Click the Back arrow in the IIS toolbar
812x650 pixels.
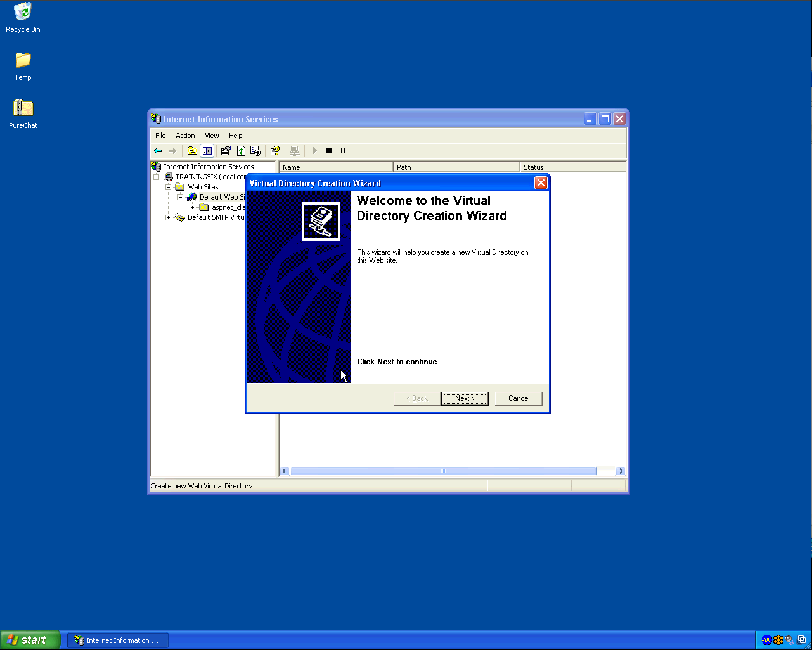158,151
